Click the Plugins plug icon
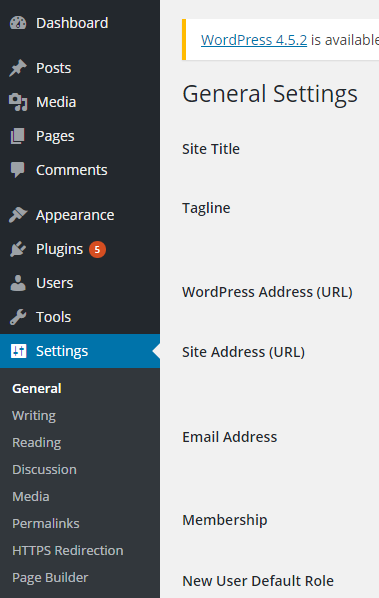The image size is (379, 598). [18, 249]
